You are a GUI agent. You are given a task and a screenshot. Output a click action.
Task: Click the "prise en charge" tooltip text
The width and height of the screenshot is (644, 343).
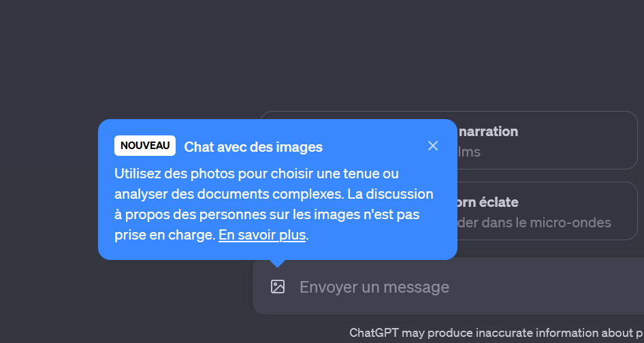tap(163, 235)
